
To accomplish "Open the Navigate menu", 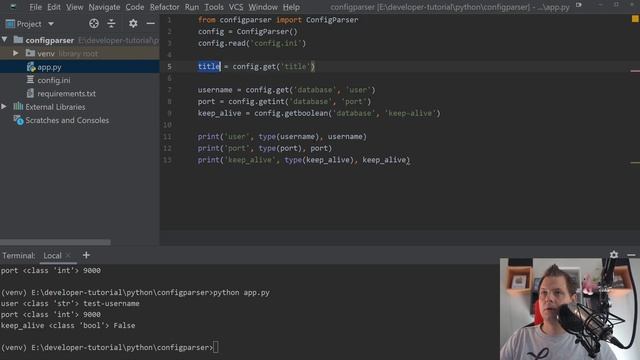I will tap(104, 7).
